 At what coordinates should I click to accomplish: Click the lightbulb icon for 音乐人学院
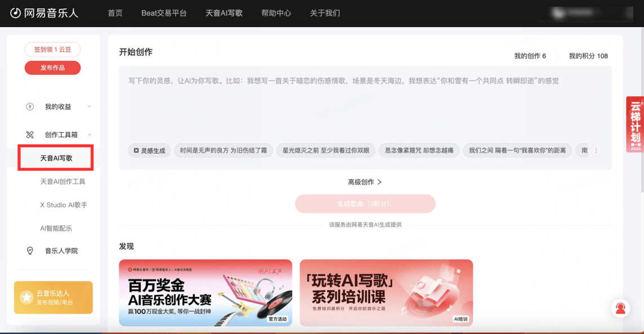tap(30, 251)
